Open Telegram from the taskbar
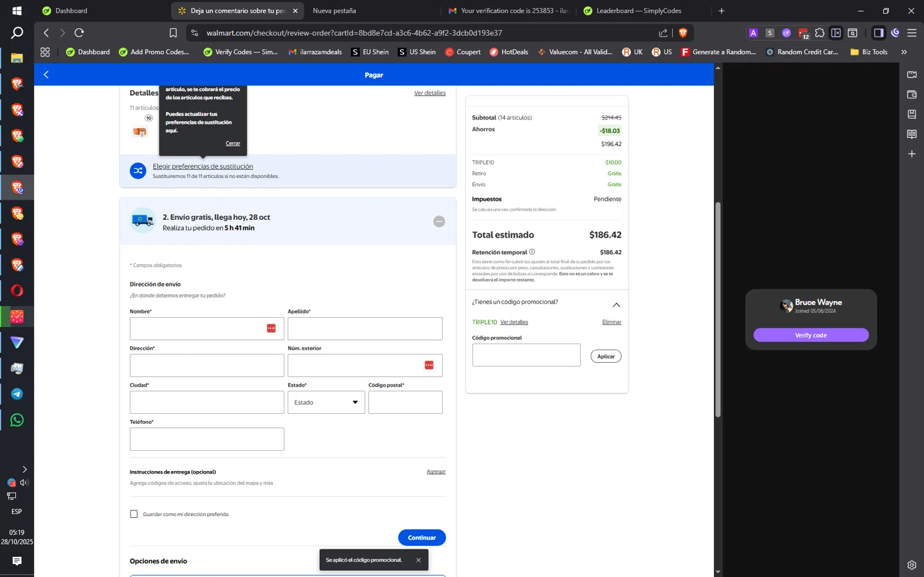 (x=17, y=394)
